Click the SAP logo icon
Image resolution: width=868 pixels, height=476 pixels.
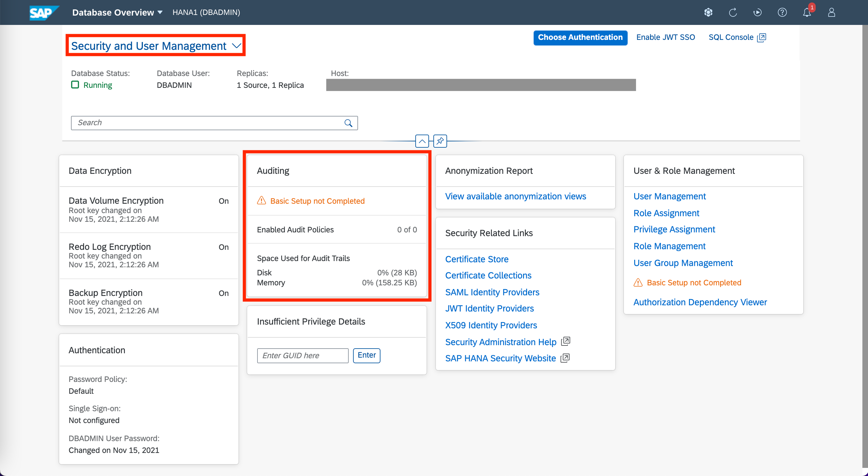(x=43, y=12)
